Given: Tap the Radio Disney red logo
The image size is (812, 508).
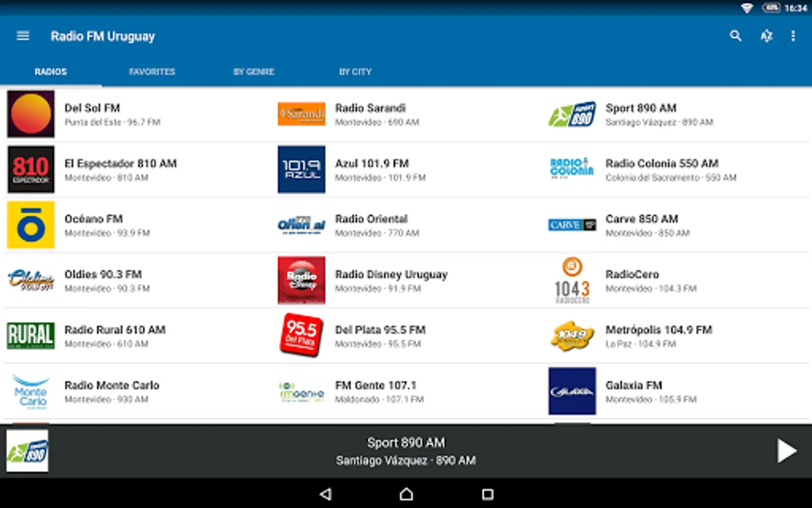Looking at the screenshot, I should [x=302, y=280].
